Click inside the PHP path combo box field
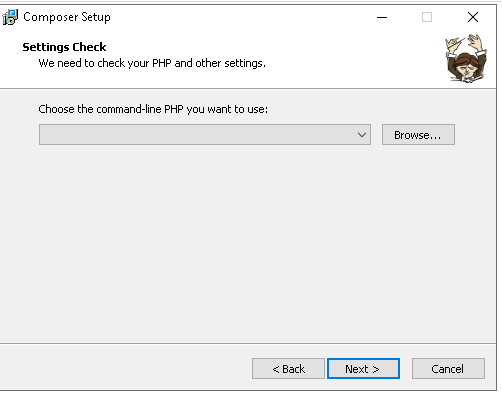The width and height of the screenshot is (502, 394). (x=205, y=135)
